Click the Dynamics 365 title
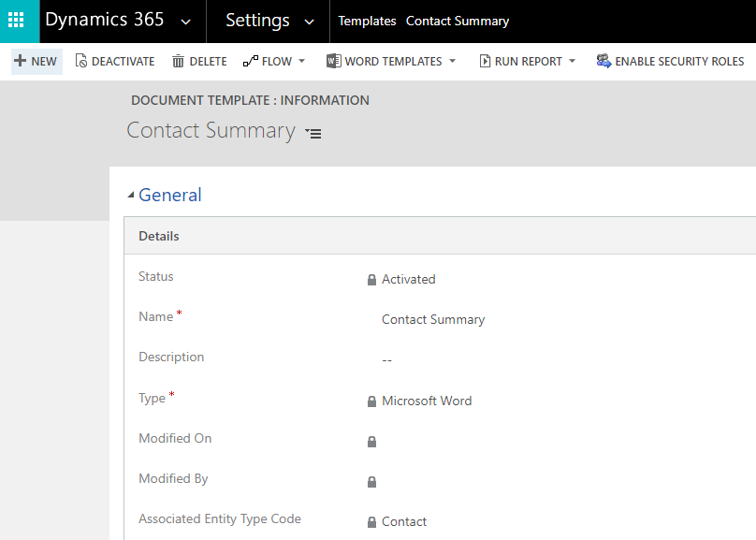 pyautogui.click(x=105, y=20)
